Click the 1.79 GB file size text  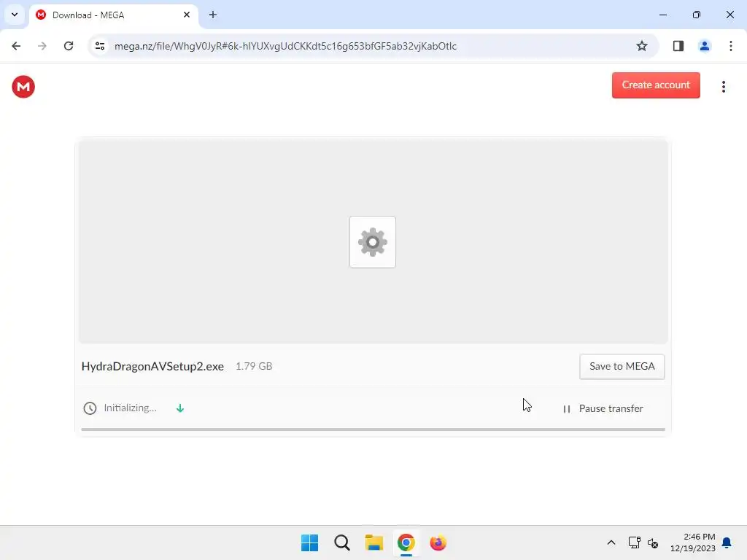254,366
